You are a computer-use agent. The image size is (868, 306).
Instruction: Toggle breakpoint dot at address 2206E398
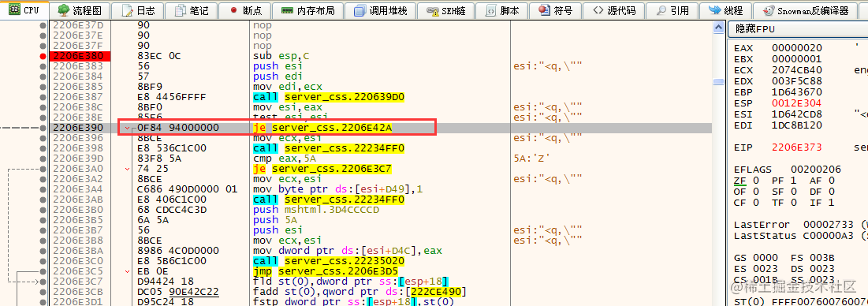[x=43, y=148]
